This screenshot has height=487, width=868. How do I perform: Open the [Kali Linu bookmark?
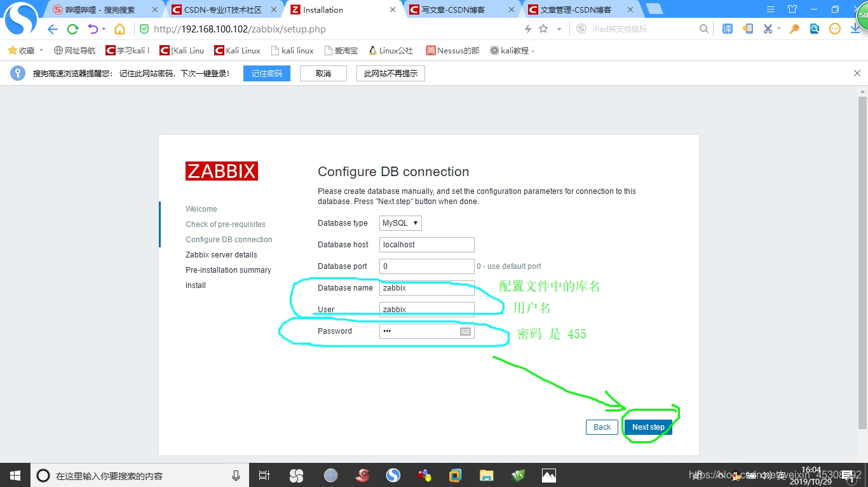(182, 50)
